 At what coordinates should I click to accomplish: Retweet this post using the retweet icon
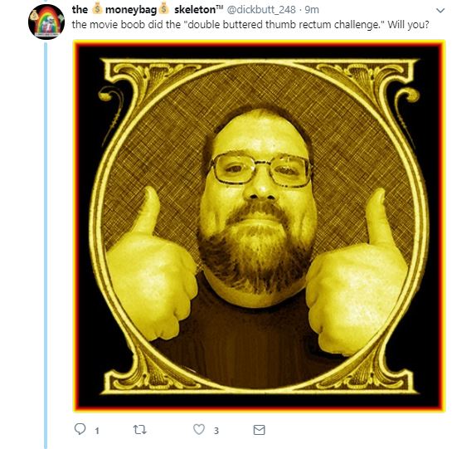pyautogui.click(x=140, y=430)
